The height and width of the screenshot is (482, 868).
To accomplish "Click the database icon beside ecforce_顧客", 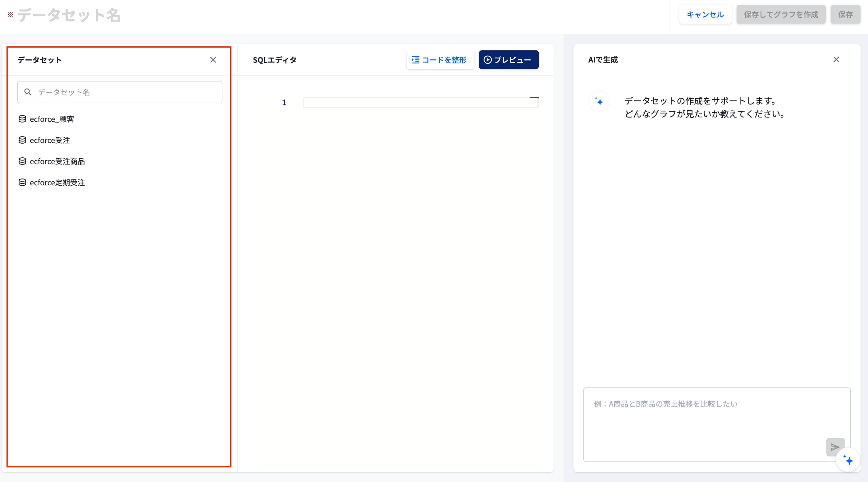I will point(22,119).
